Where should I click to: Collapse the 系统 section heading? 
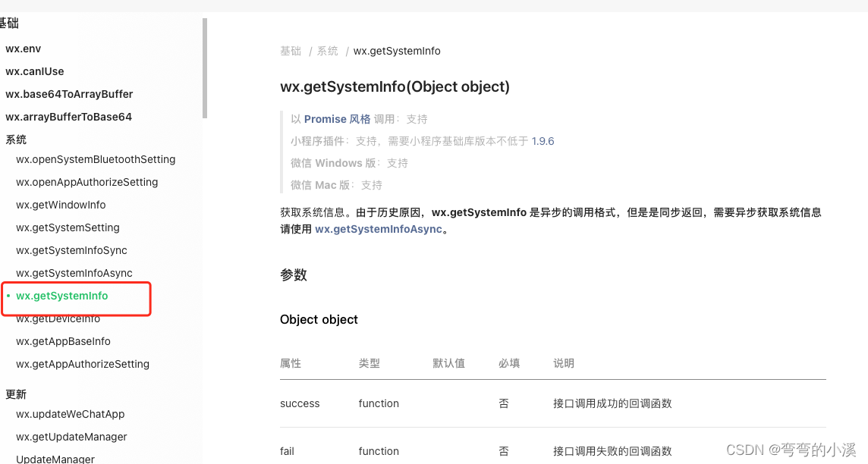(16, 140)
